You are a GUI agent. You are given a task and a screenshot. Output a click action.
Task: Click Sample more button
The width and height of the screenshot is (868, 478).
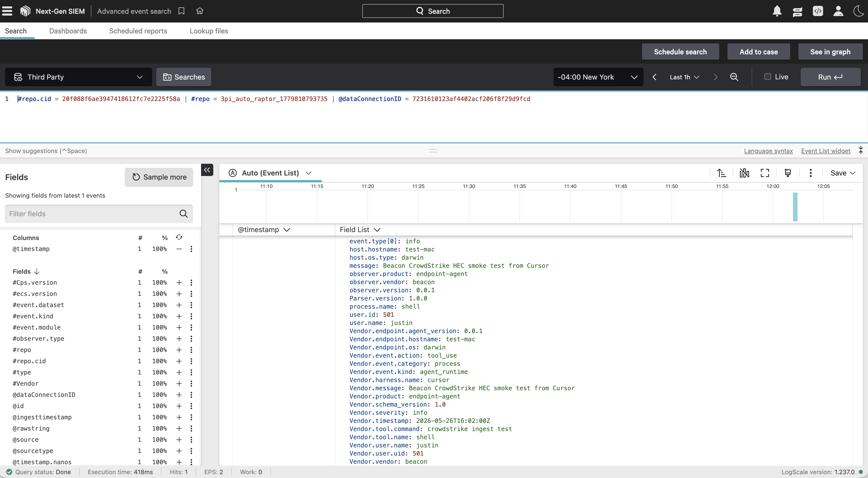pyautogui.click(x=159, y=177)
